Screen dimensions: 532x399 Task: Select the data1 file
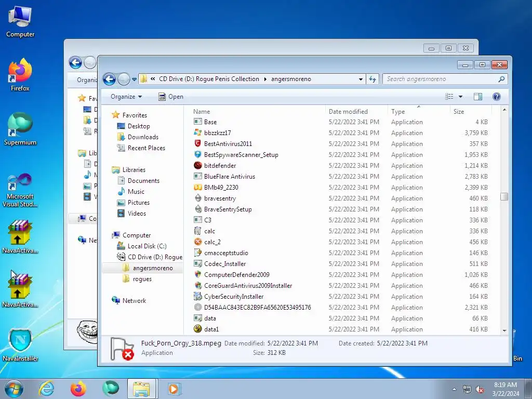coord(211,329)
